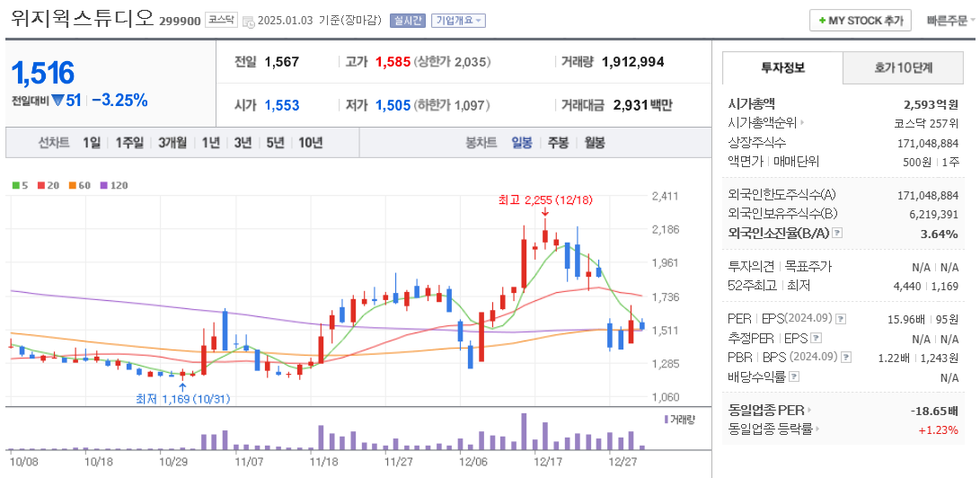980x478 pixels.
Task: Click the stock name 위지윅스튜디오
Action: (x=83, y=17)
